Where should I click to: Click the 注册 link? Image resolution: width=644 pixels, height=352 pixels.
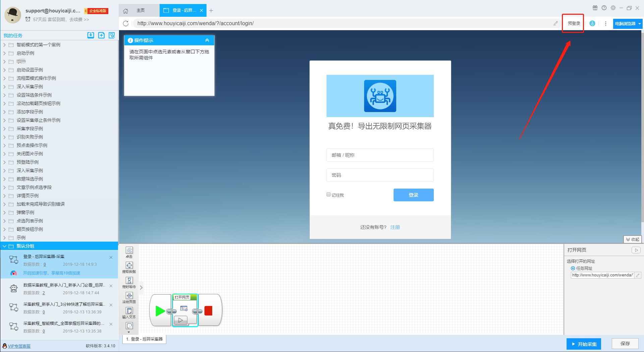395,227
